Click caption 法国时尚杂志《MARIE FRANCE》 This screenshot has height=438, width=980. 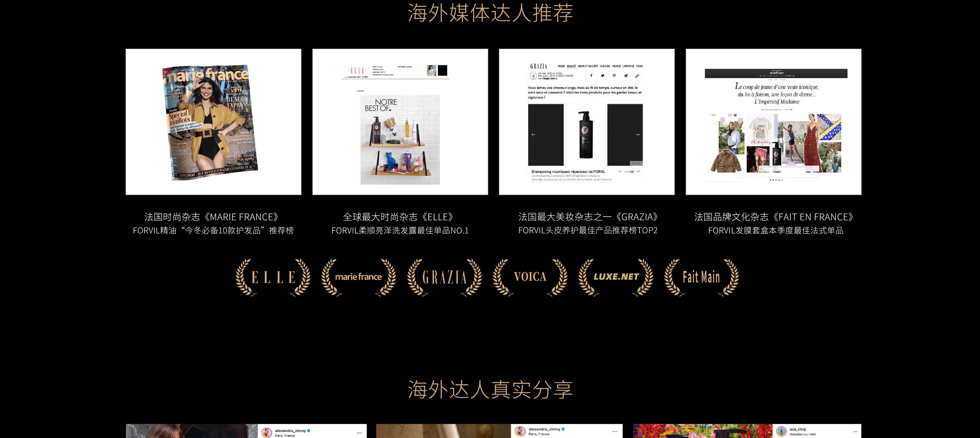point(213,217)
